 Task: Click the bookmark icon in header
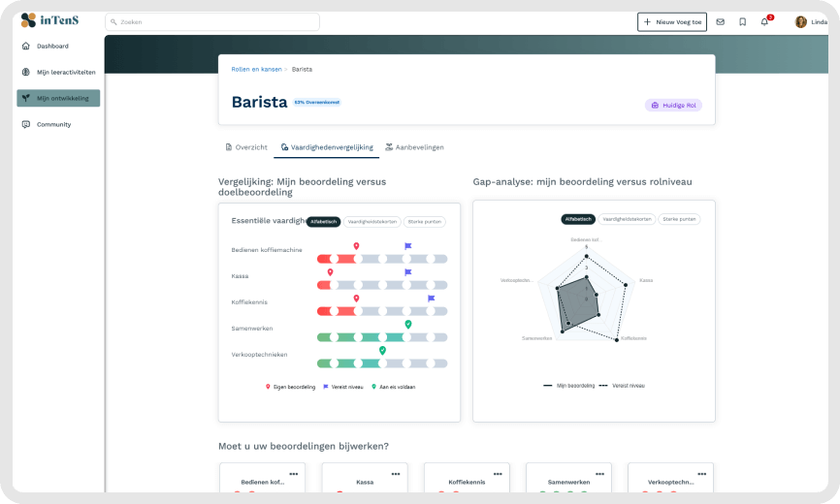(x=742, y=21)
